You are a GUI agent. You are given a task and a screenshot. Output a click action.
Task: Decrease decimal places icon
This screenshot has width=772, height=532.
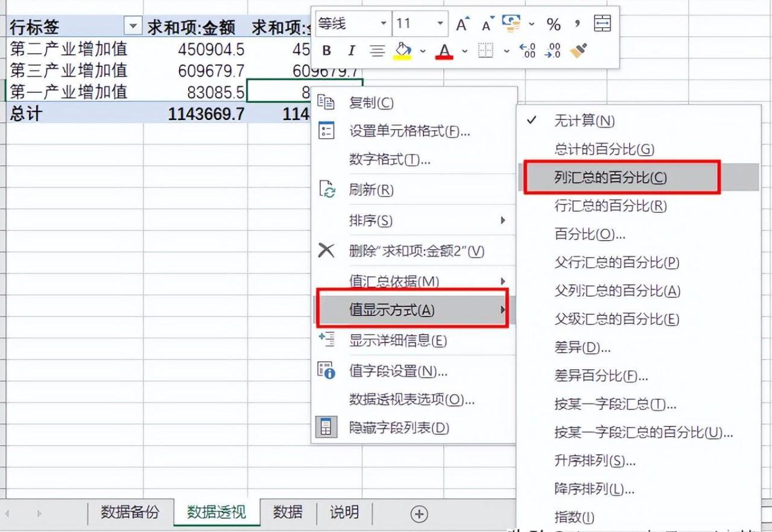click(x=553, y=51)
